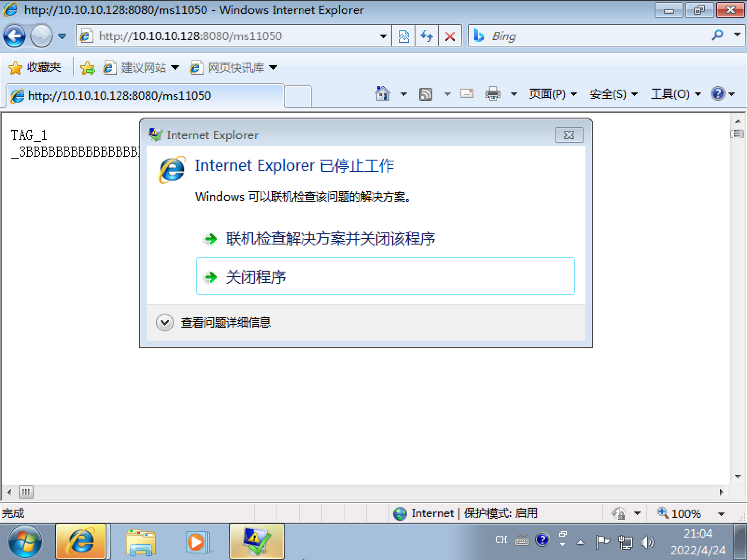Open the recent pages dropdown arrow
Viewport: 747px width, 560px height.
[62, 36]
